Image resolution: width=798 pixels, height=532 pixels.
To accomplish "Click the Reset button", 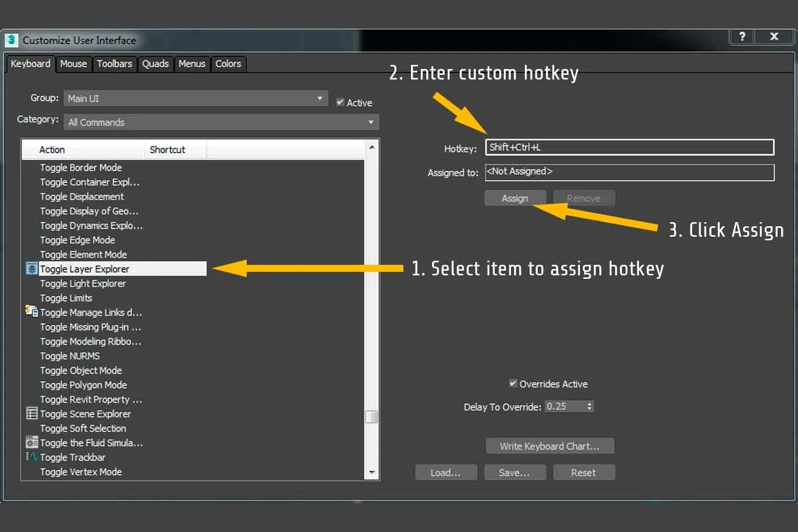I will [x=583, y=472].
